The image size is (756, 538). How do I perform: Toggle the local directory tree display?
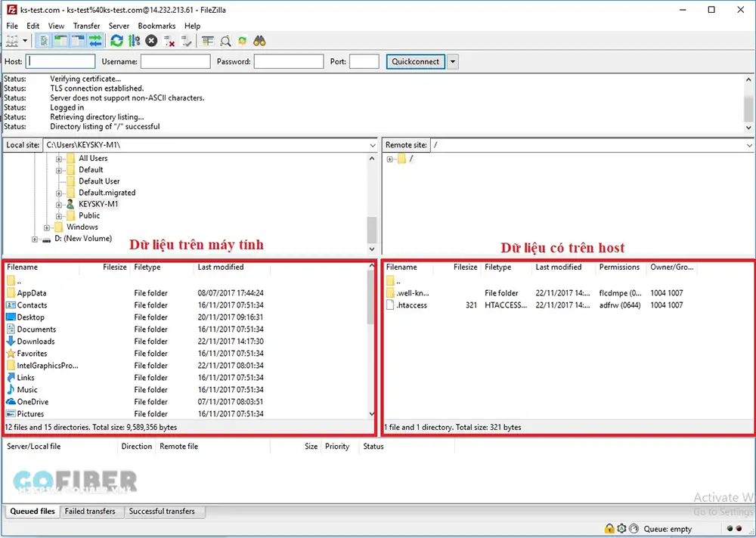tap(60, 41)
